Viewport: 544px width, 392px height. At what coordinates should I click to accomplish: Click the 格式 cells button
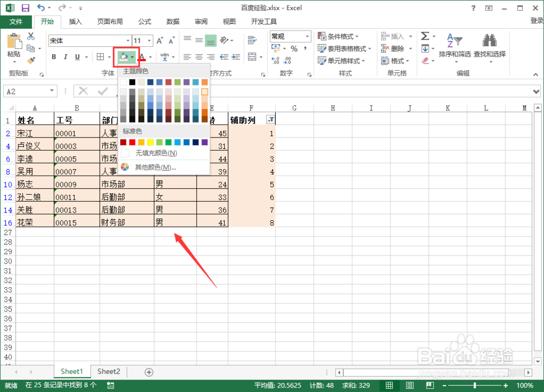[395, 61]
